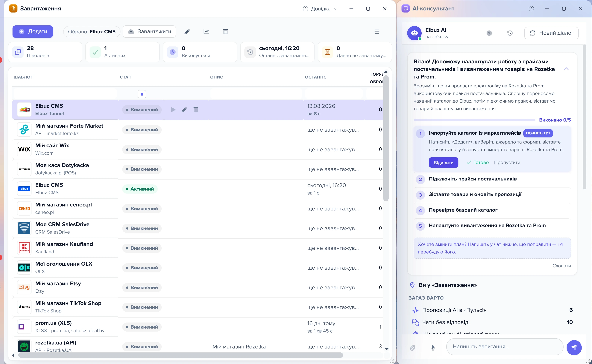This screenshot has width=592, height=364.
Task: Collapse the welcome plan card with the chevron
Action: (566, 69)
